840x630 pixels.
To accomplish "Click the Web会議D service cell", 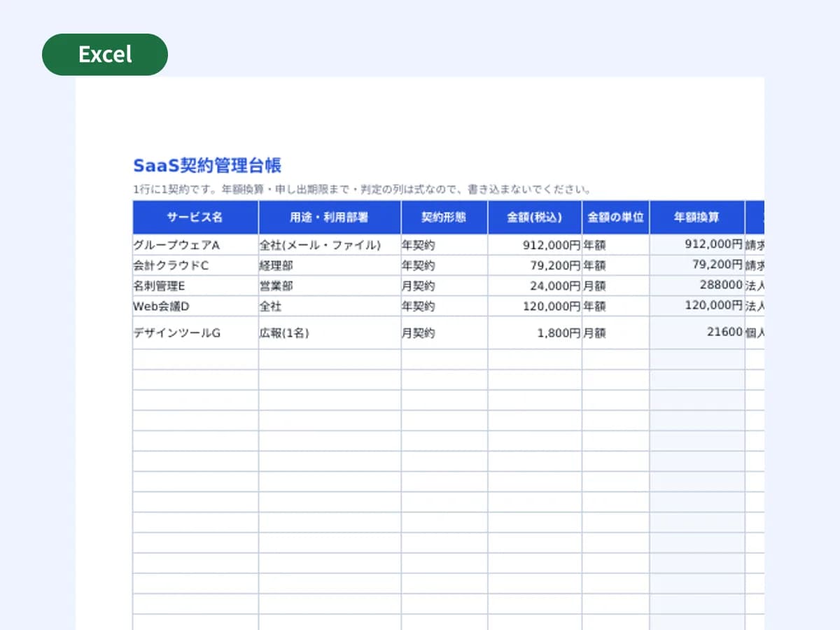I will click(x=195, y=306).
